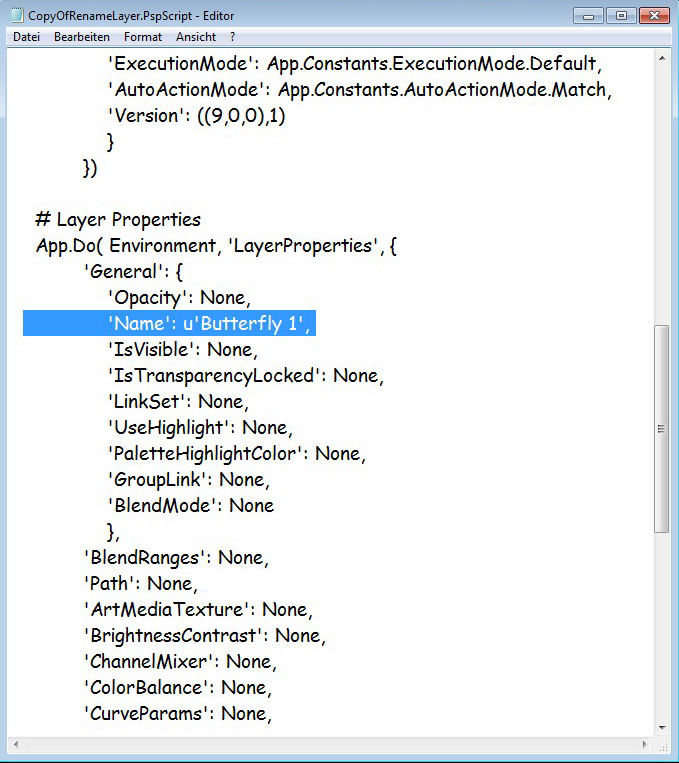This screenshot has width=679, height=763.
Task: Click the 'CurveParams': None line
Action: tap(178, 714)
